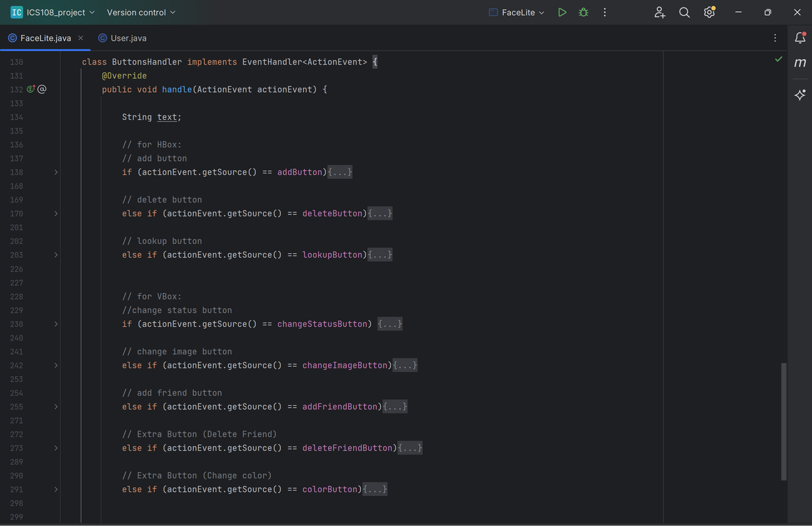This screenshot has width=812, height=526.
Task: Expand folded block at line 138
Action: pos(56,172)
